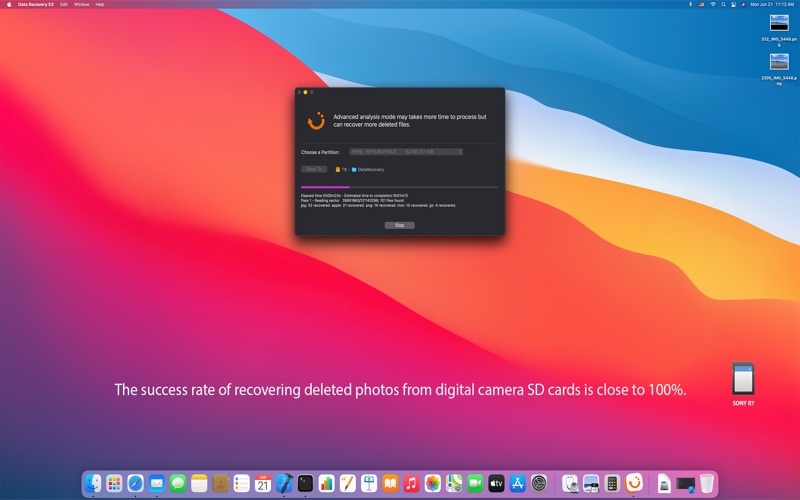Open Launchpad from the Dock

tap(114, 483)
